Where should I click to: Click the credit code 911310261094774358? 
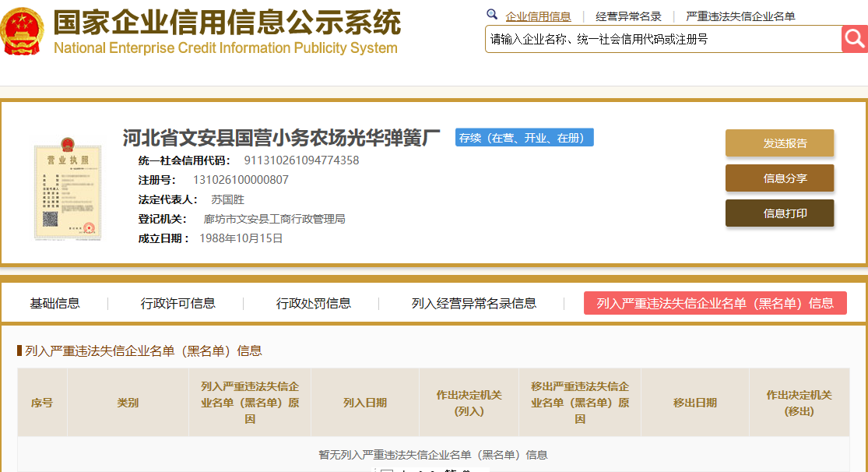pos(302,160)
